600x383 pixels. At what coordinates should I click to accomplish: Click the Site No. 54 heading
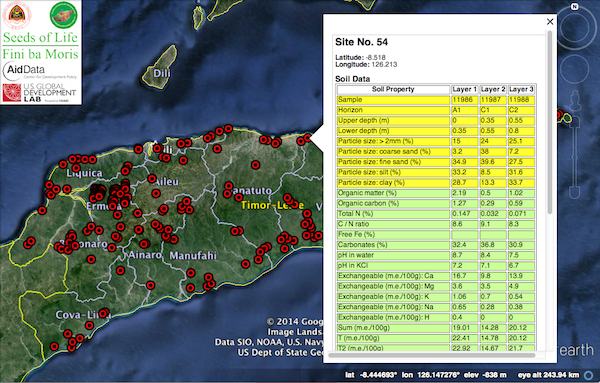[x=361, y=42]
